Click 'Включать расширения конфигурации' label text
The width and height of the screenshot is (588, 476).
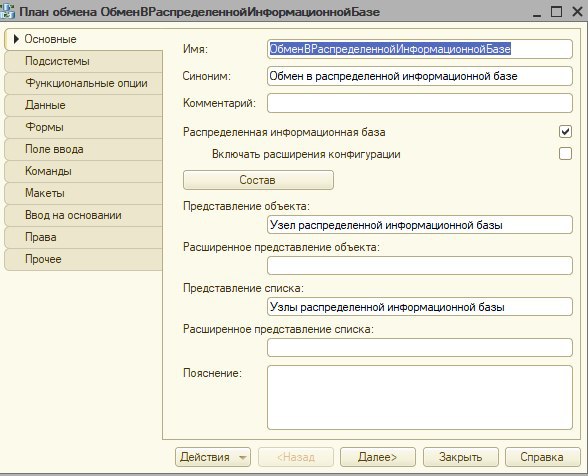tap(306, 154)
